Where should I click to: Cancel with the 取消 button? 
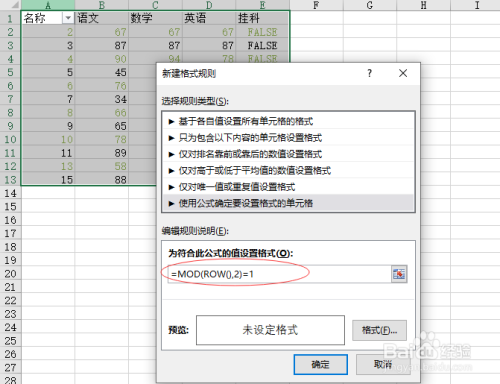coord(383,364)
